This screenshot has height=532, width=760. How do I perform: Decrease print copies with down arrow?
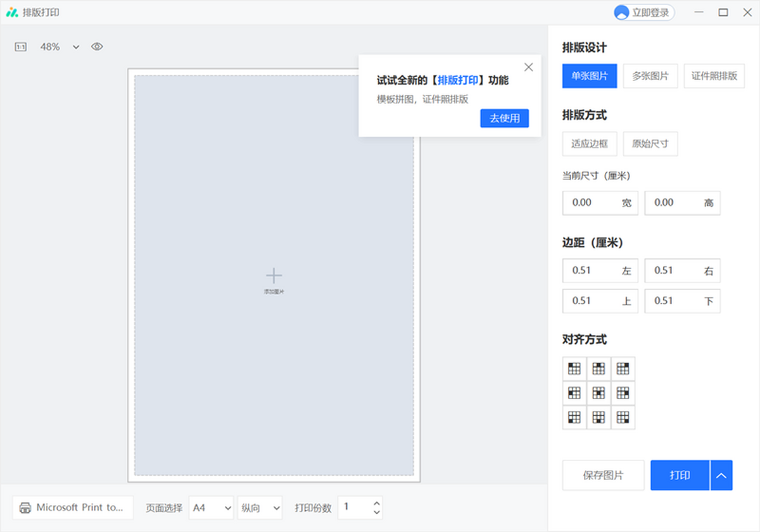pyautogui.click(x=377, y=512)
